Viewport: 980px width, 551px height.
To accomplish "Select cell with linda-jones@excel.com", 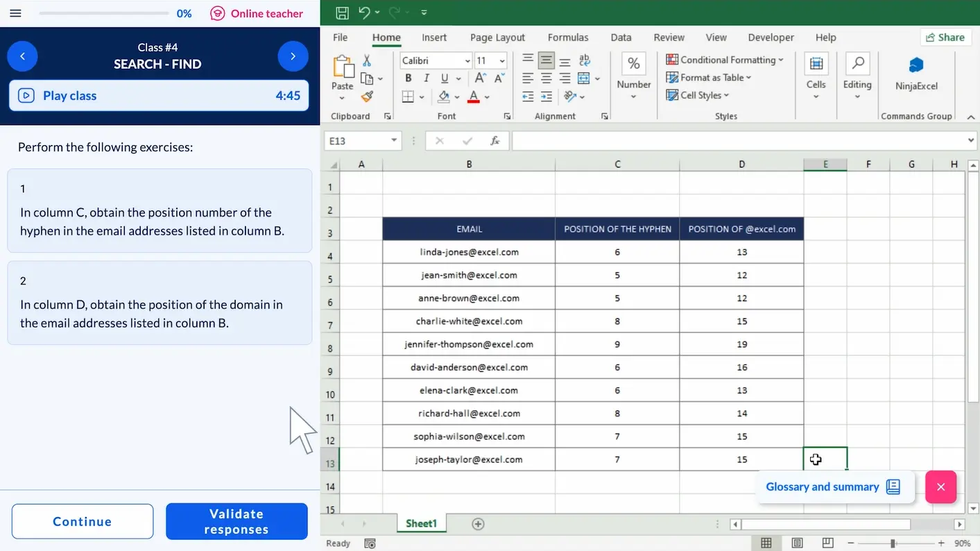I will coord(469,252).
